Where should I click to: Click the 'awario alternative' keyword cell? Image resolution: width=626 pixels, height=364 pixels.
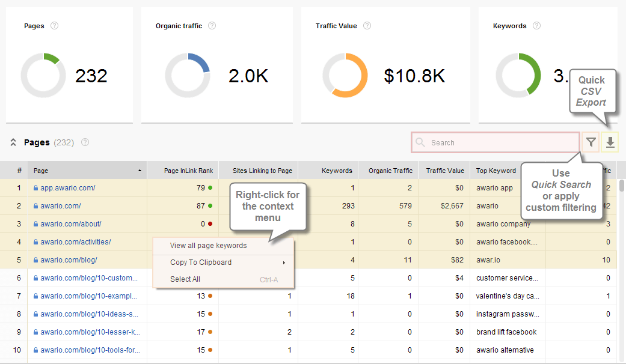(x=505, y=350)
